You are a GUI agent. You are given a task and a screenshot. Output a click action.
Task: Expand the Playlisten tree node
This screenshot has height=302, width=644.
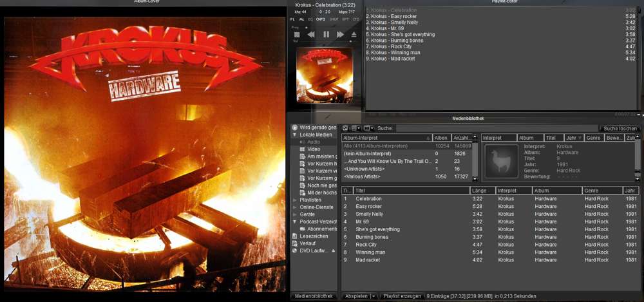[295, 200]
